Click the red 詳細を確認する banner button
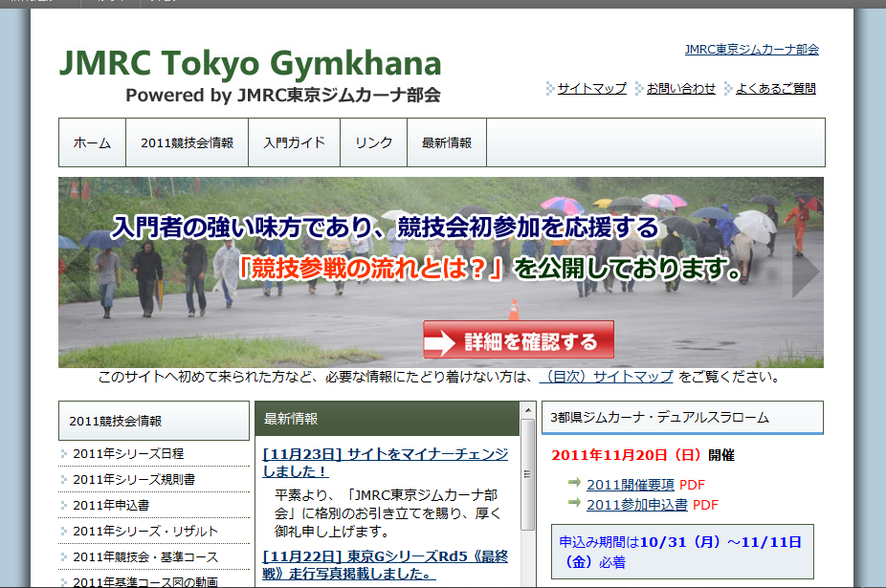 519,340
